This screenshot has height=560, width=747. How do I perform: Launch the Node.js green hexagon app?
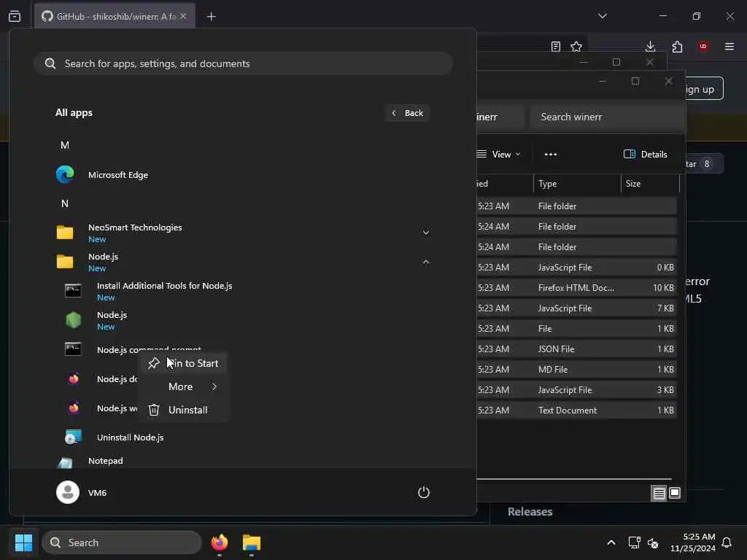click(x=74, y=321)
